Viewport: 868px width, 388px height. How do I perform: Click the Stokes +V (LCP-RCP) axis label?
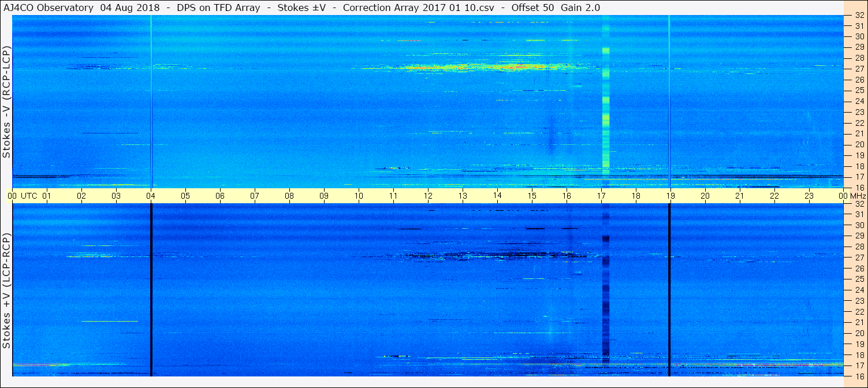(x=6, y=290)
